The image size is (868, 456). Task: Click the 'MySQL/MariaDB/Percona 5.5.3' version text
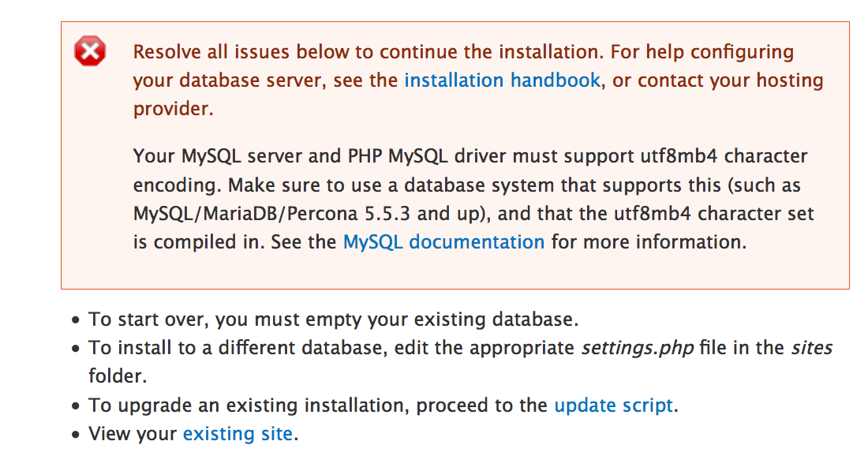click(x=271, y=214)
